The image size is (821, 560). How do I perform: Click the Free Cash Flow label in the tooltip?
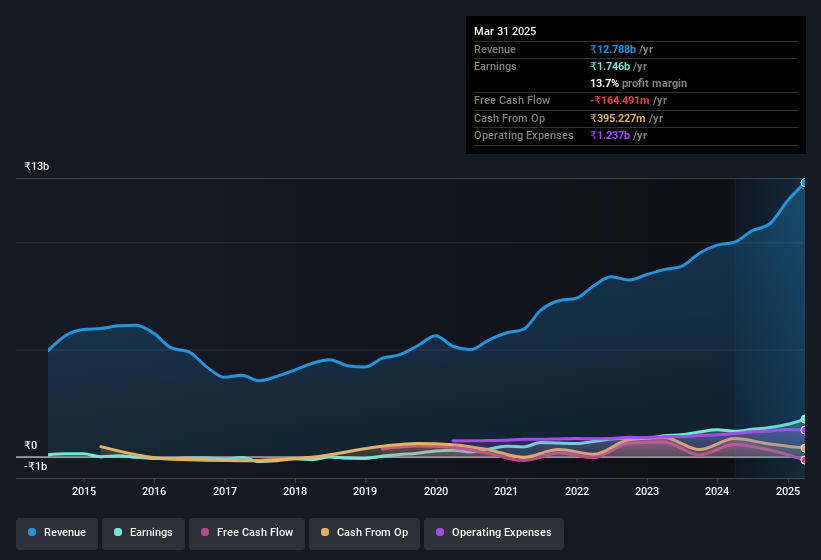512,100
